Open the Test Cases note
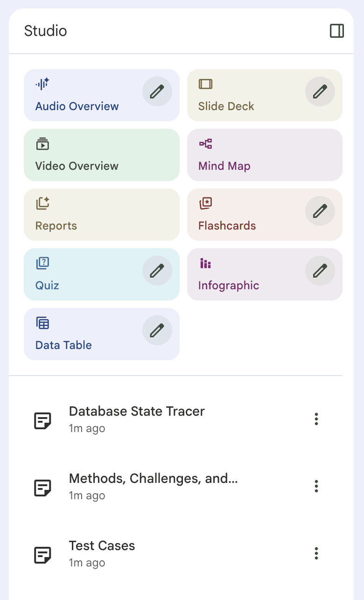Image resolution: width=364 pixels, height=600 pixels. pyautogui.click(x=102, y=546)
